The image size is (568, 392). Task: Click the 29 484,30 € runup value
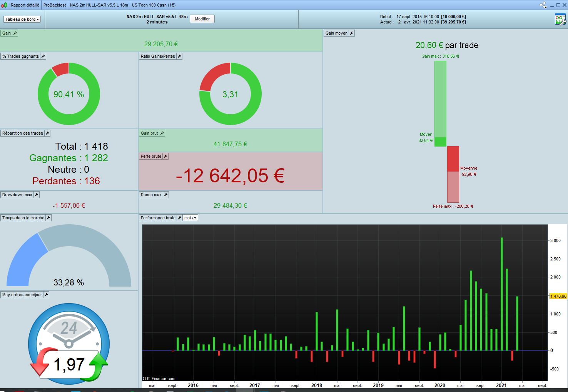pyautogui.click(x=230, y=206)
